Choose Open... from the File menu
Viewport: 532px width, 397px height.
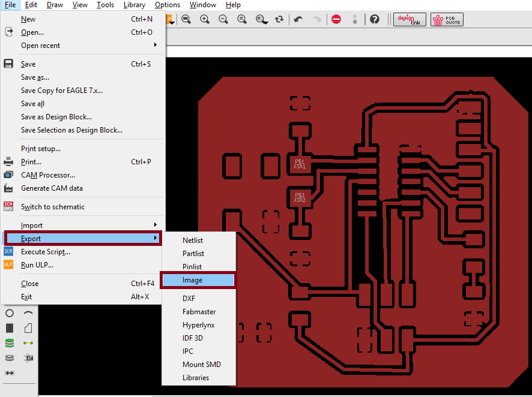click(x=83, y=32)
